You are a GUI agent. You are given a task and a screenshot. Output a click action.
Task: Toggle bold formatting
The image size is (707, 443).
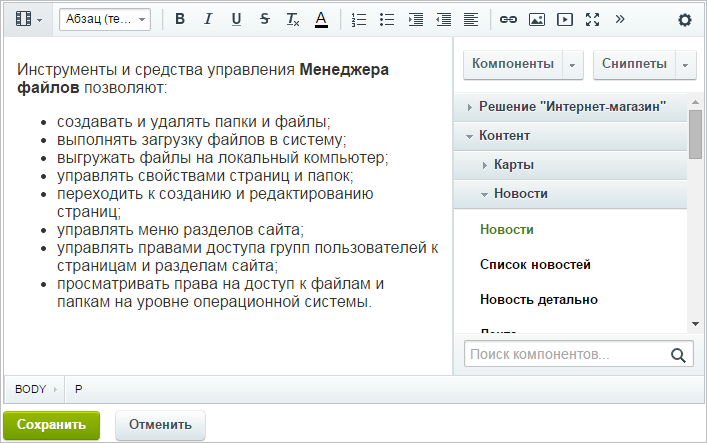tap(180, 19)
